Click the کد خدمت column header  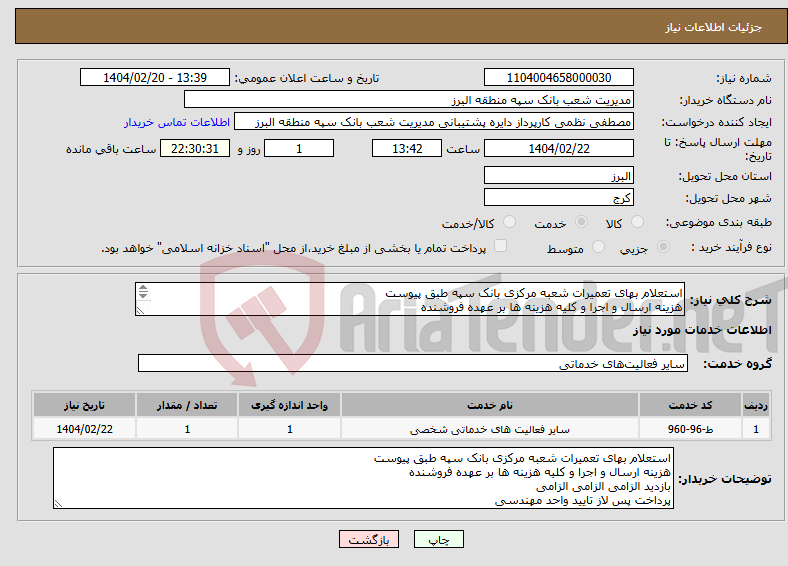pos(691,405)
